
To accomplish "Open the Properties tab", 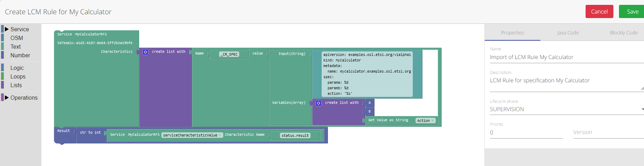I will tap(512, 33).
